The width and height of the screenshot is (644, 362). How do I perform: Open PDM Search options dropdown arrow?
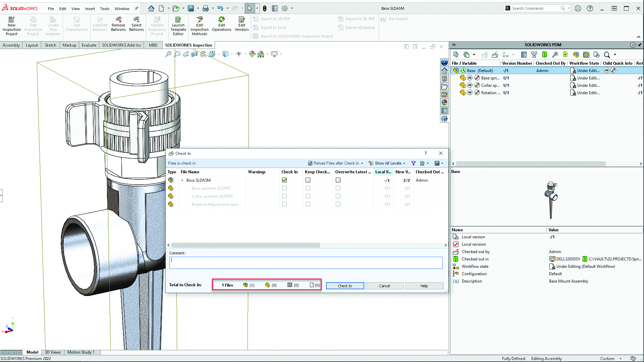[615, 55]
